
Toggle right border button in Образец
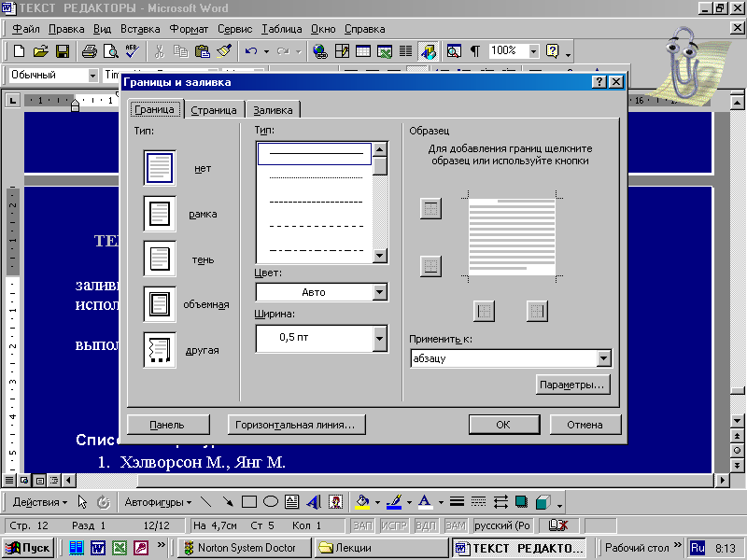[537, 312]
